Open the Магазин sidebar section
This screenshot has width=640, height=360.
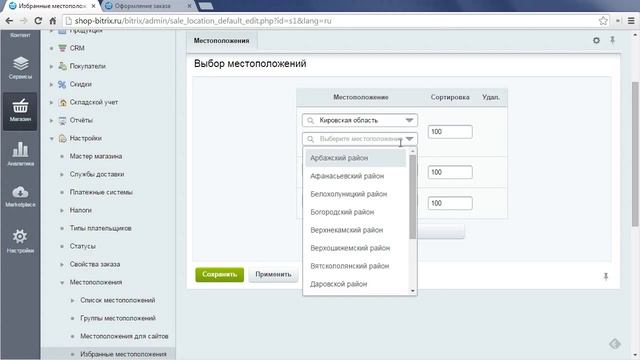click(x=20, y=111)
